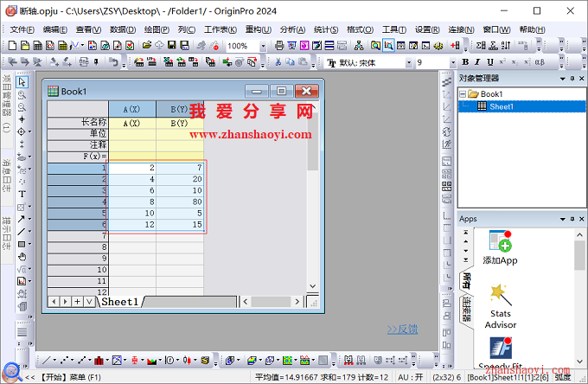Apply Bold formatting with the B icon
The image size is (588, 384).
pos(465,62)
